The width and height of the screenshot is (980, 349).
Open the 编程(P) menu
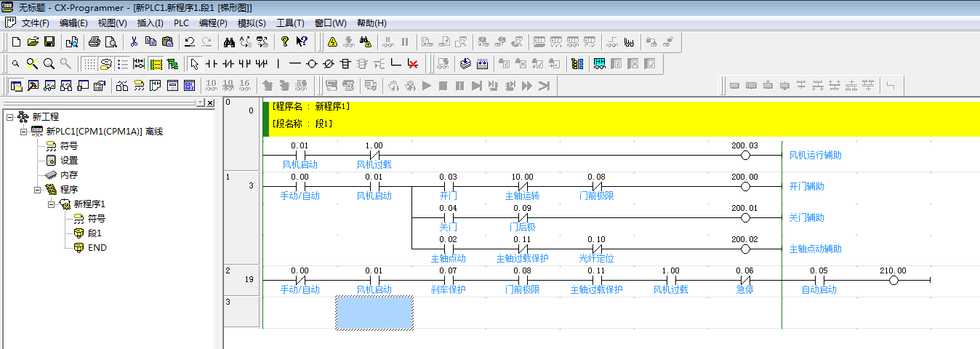coord(213,23)
